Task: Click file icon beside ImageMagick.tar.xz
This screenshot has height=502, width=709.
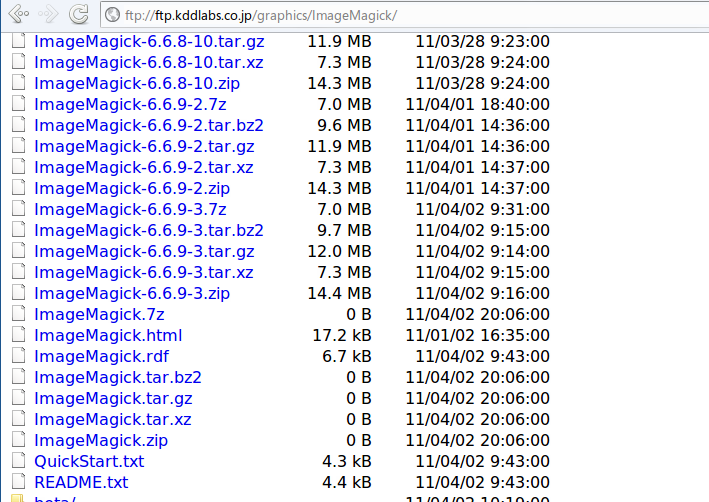Action: tap(19, 419)
